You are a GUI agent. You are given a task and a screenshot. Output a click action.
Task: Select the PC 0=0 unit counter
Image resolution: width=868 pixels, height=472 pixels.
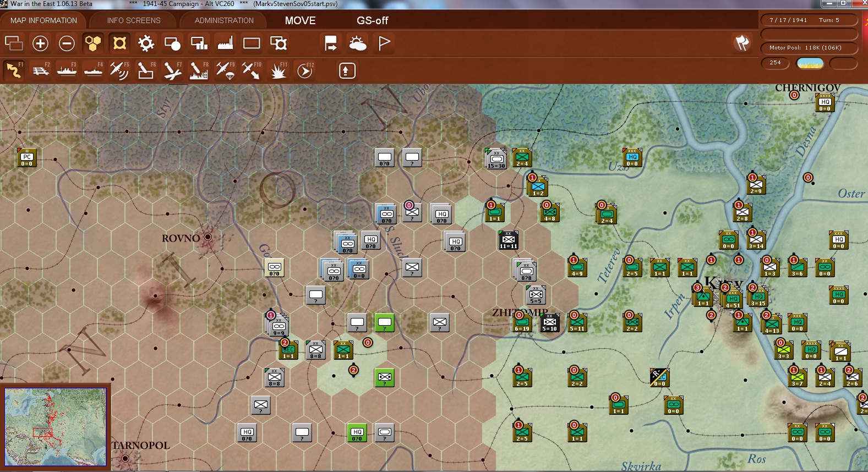(27, 158)
